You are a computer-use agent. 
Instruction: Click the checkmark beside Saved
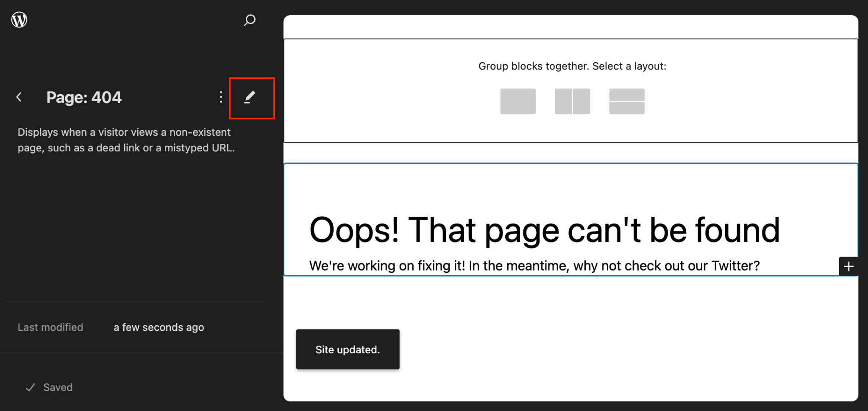point(31,387)
